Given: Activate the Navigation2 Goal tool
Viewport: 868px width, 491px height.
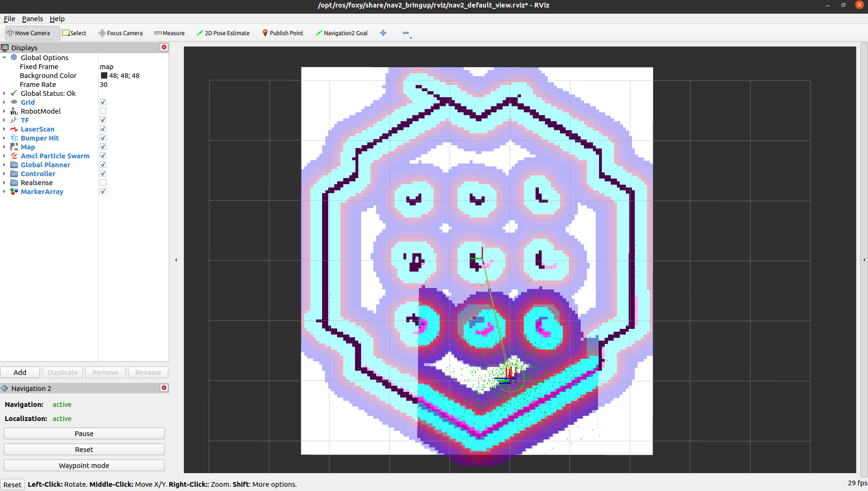Looking at the screenshot, I should tap(341, 33).
